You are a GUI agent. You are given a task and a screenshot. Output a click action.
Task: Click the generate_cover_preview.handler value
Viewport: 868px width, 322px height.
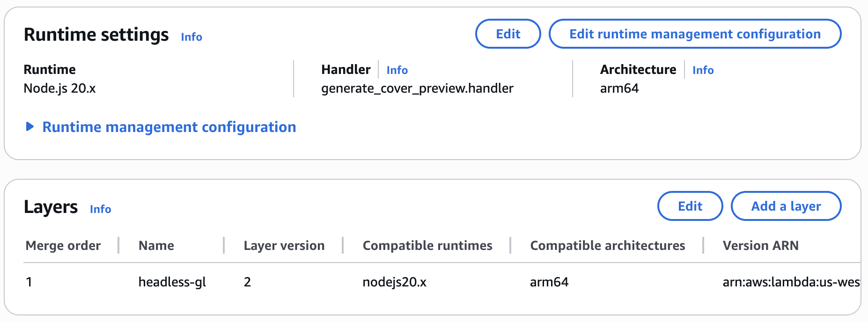pyautogui.click(x=417, y=88)
